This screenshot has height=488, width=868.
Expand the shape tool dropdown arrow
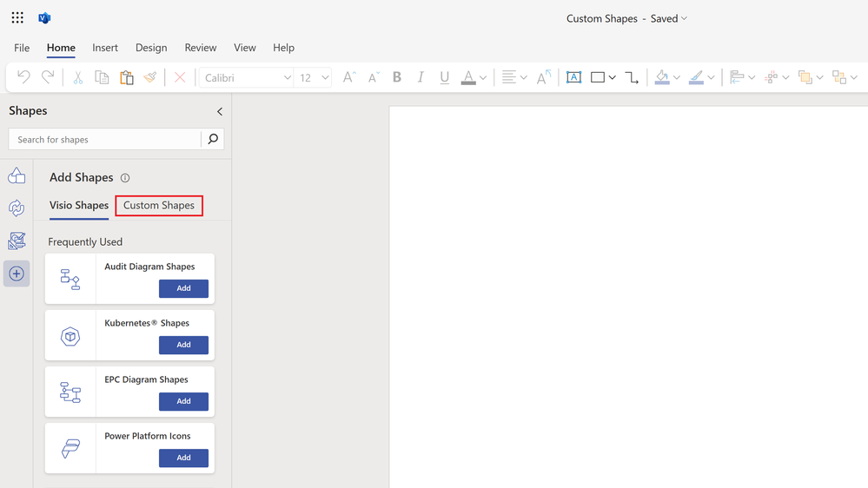click(x=613, y=77)
